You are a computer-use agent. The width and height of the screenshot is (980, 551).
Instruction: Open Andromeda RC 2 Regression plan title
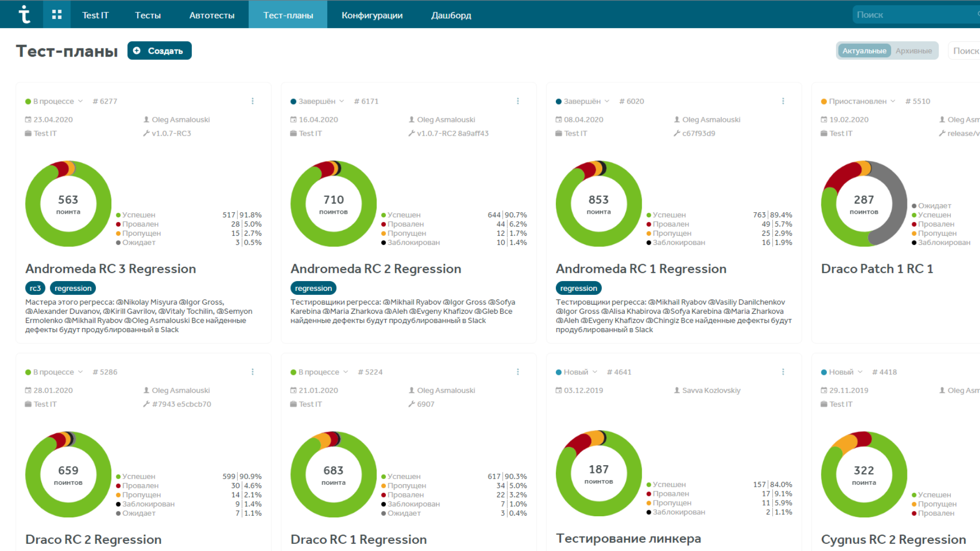pos(376,269)
